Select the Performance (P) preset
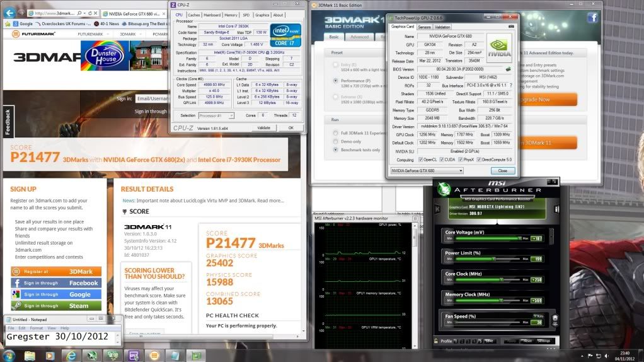The width and height of the screenshot is (644, 362). coord(336,81)
